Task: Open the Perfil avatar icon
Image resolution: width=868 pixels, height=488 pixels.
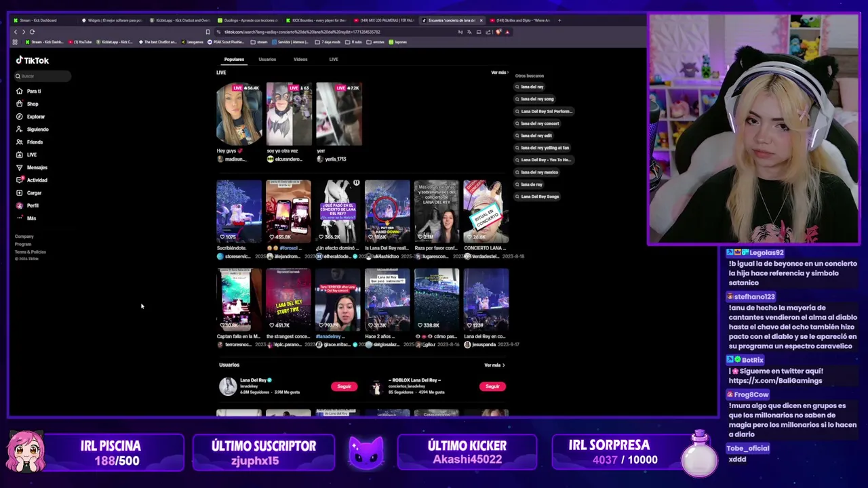Action: (x=20, y=205)
